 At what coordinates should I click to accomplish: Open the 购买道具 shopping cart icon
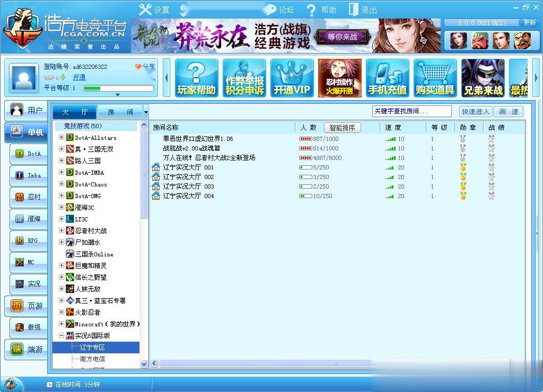[435, 78]
